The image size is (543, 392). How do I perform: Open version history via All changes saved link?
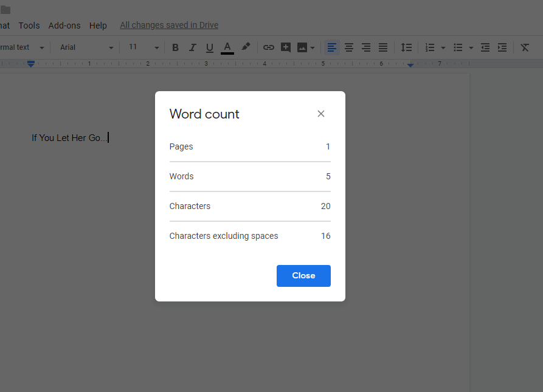168,25
